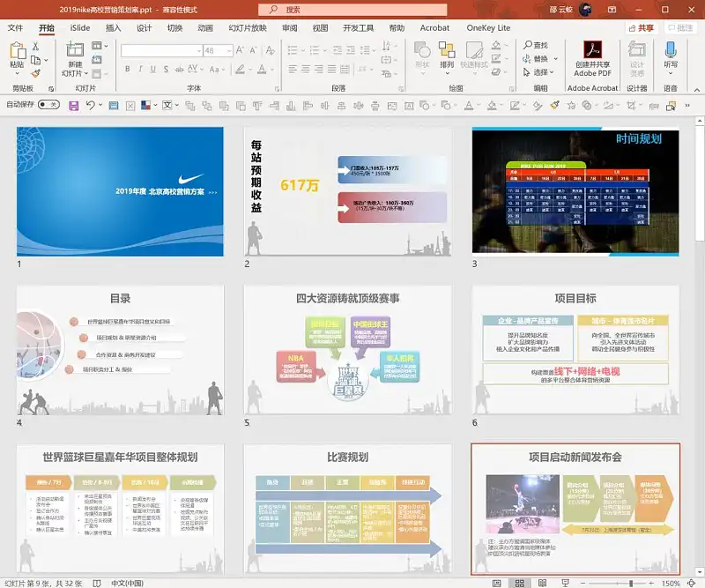Click the Find magnifier icon
This screenshot has width=705, height=588.
click(x=528, y=45)
